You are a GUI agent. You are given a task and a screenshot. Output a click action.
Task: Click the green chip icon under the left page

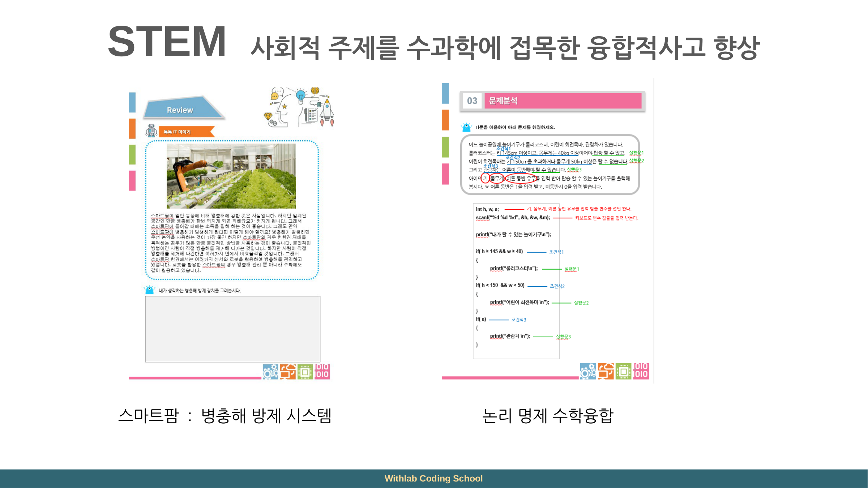[x=305, y=372]
